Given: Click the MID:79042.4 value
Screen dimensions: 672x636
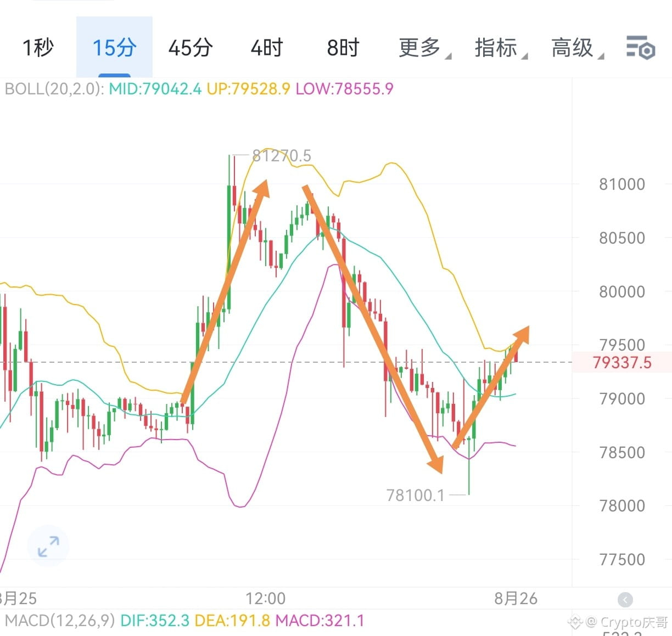Looking at the screenshot, I should [x=155, y=89].
